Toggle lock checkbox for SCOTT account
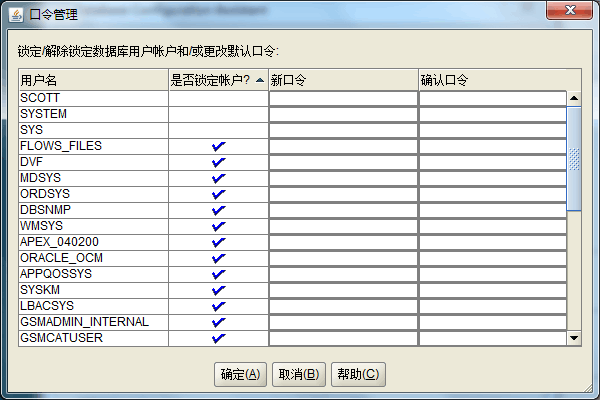 (218, 98)
